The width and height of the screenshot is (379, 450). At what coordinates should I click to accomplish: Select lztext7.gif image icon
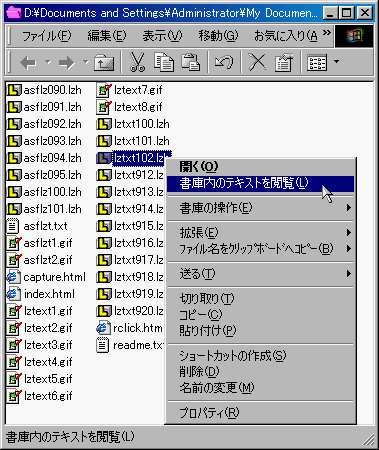(104, 90)
